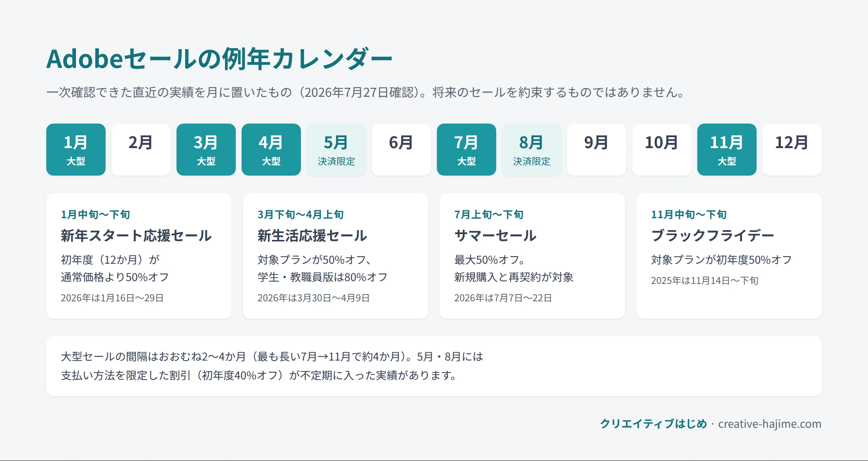Click the note line starting 大型セールの間隔は

(x=272, y=357)
